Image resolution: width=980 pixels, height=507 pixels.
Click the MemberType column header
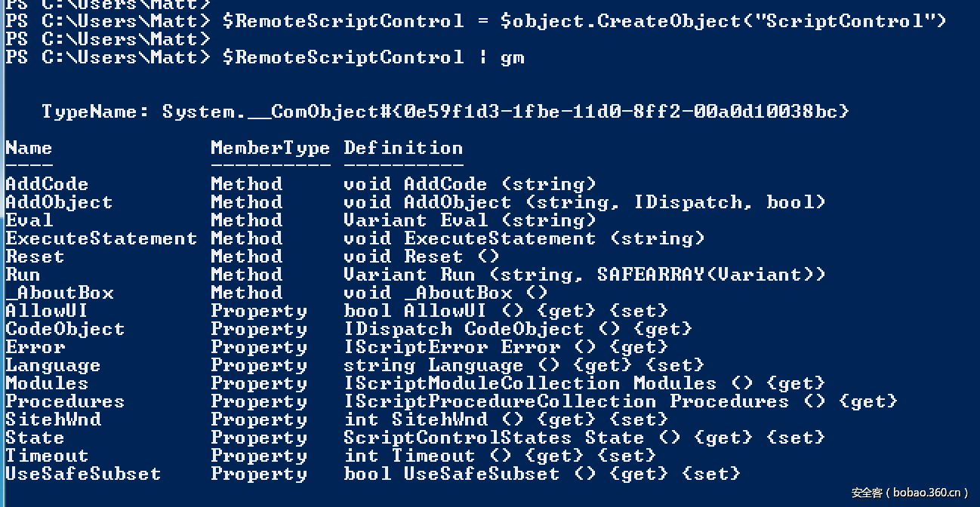[x=270, y=148]
